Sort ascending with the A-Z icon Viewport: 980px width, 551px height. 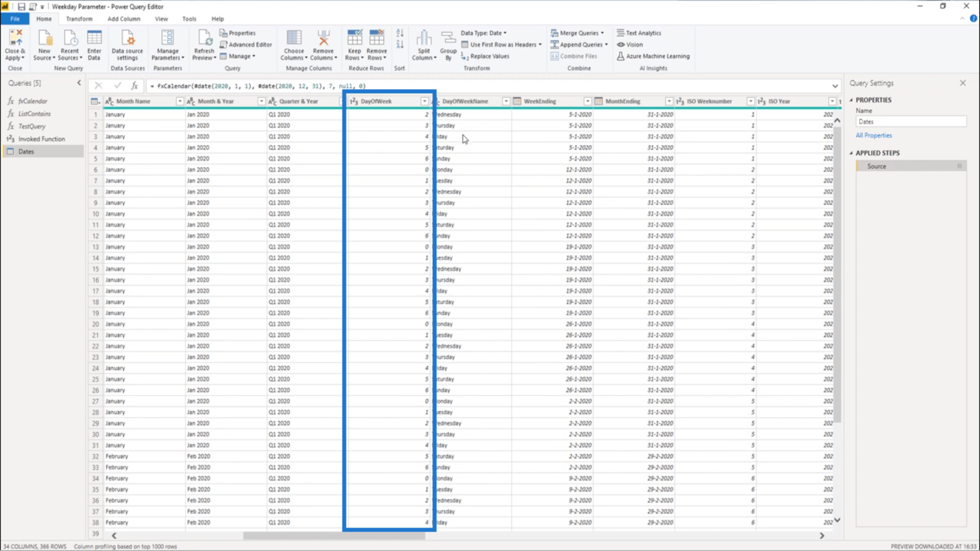pos(400,34)
